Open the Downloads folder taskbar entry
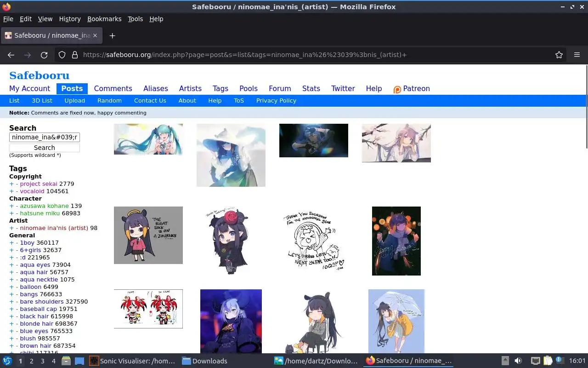The width and height of the screenshot is (588, 368). 205,361
